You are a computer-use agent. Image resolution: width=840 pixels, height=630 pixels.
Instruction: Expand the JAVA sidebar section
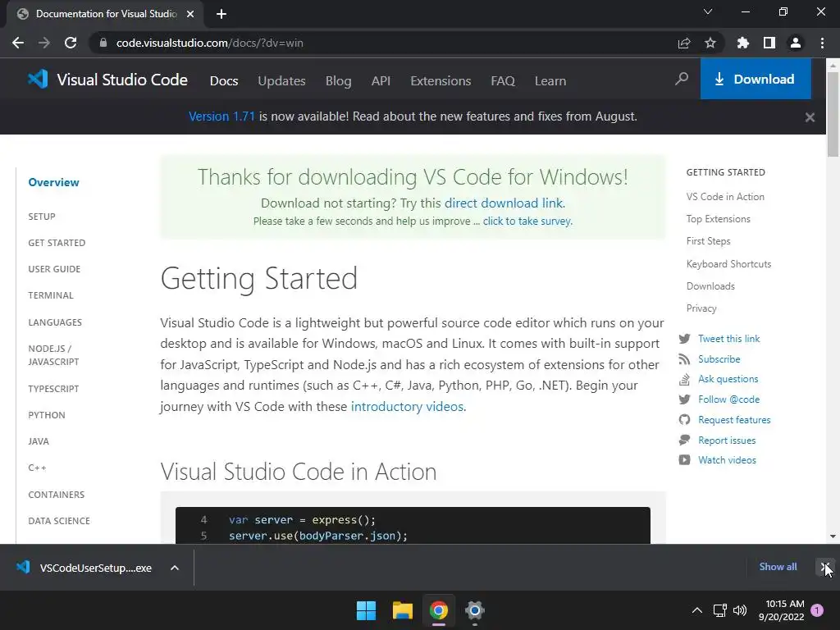(39, 441)
